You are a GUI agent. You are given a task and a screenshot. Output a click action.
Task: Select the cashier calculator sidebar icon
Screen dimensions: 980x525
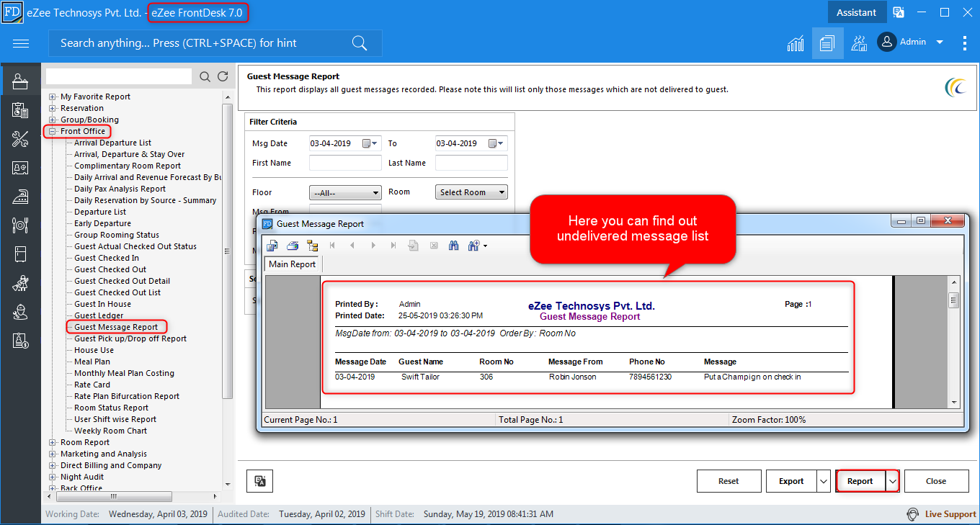20,110
